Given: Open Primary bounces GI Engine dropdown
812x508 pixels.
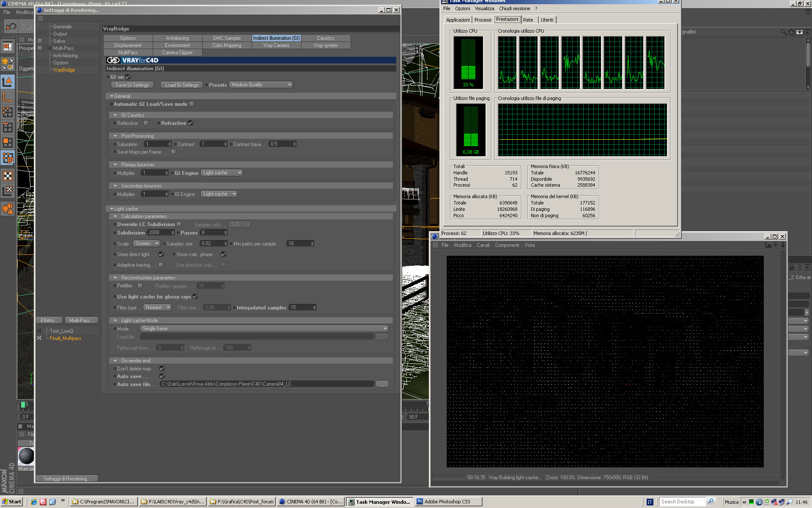Looking at the screenshot, I should (x=222, y=173).
